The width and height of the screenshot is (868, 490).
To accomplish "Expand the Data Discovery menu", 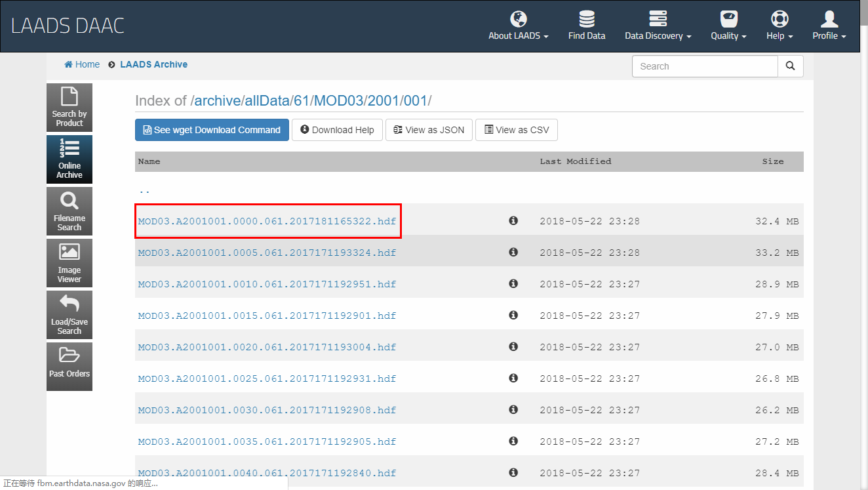I will 658,26.
